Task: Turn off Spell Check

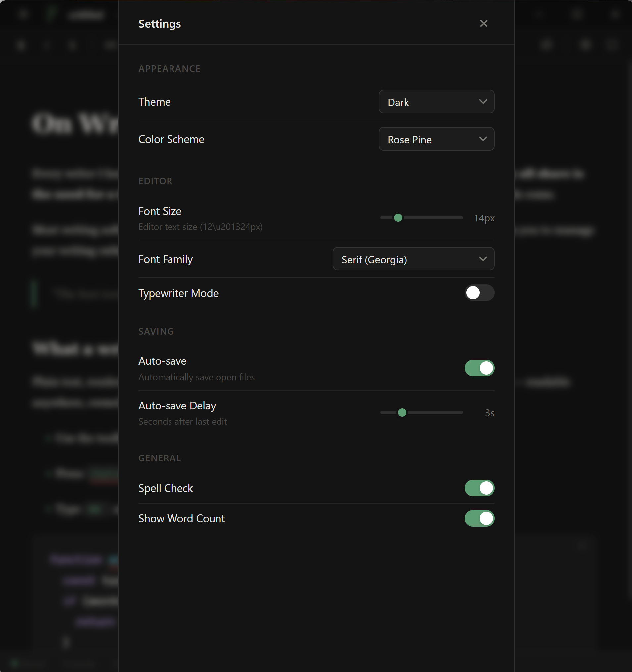Action: point(479,488)
